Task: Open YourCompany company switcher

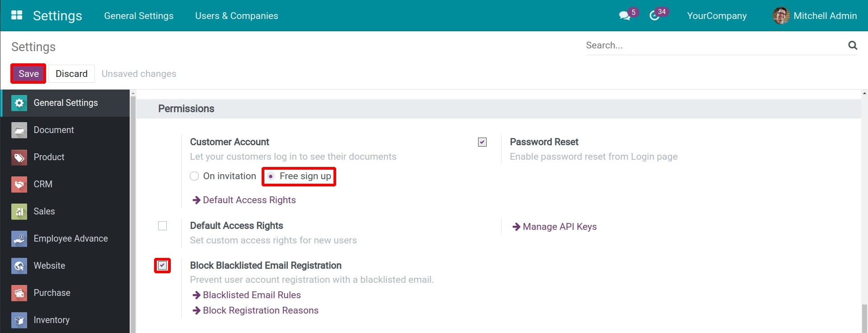Action: tap(717, 16)
